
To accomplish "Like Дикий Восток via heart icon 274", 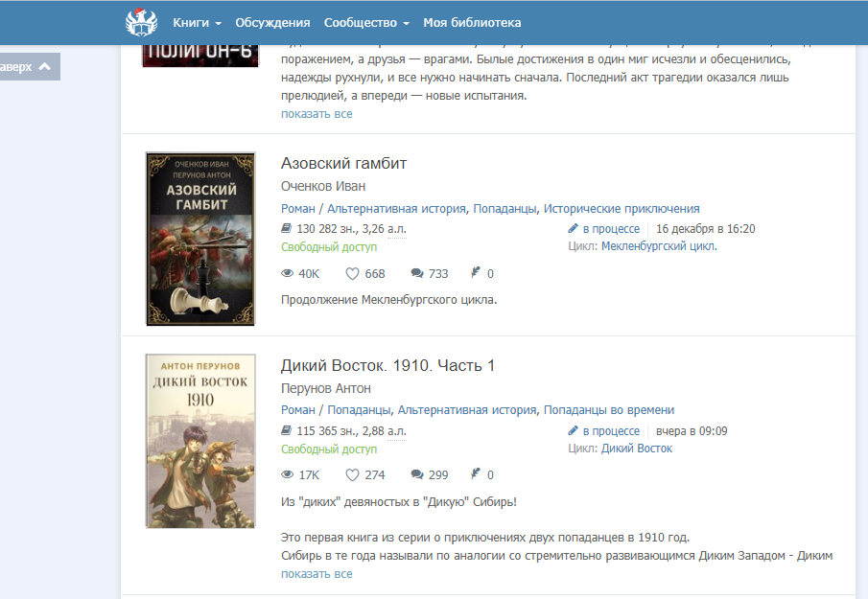I will click(352, 474).
